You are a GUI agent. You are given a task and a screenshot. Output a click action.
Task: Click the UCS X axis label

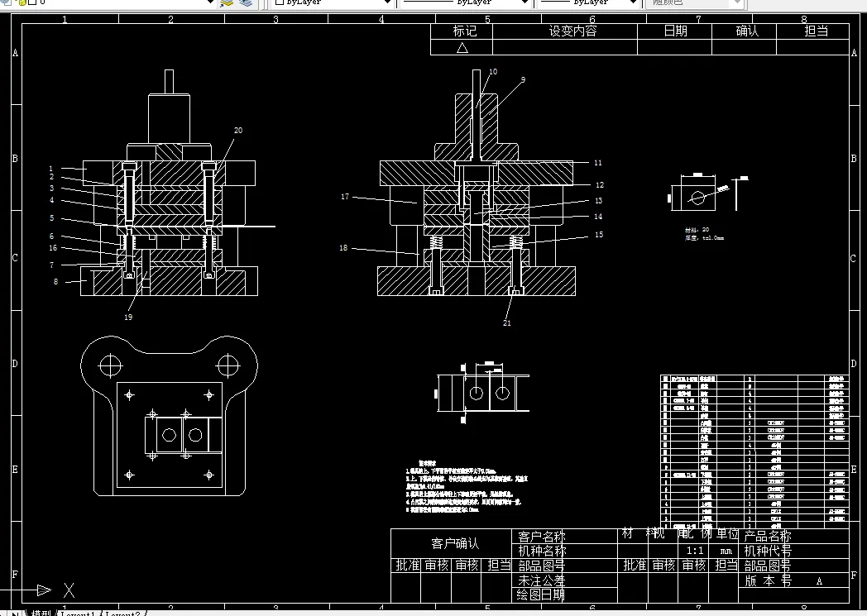point(69,590)
